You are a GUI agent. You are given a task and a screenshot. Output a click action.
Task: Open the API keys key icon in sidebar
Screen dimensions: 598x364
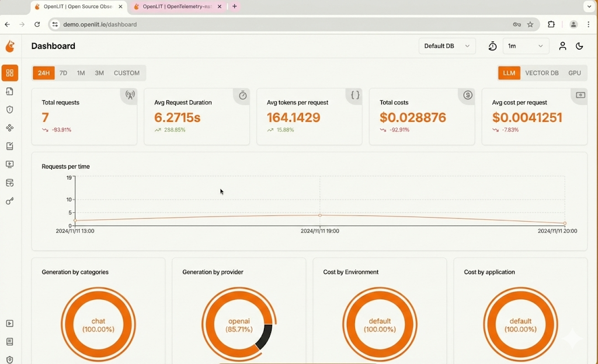tap(10, 201)
